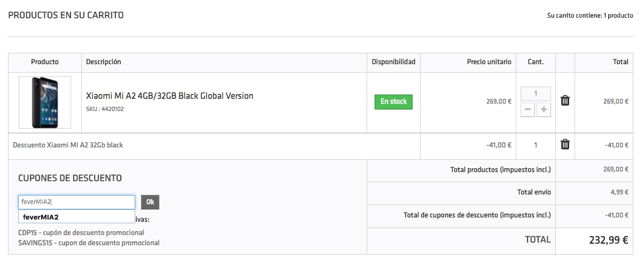The image size is (644, 266).
Task: Click the Precio unitario column header
Action: (x=489, y=62)
